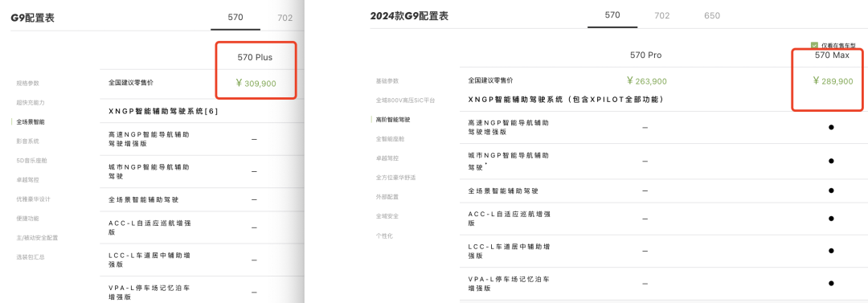The image size is (868, 303).
Task: Click 全场景智能辅助驾驶 row in G9配置表 panel
Action: point(202,199)
